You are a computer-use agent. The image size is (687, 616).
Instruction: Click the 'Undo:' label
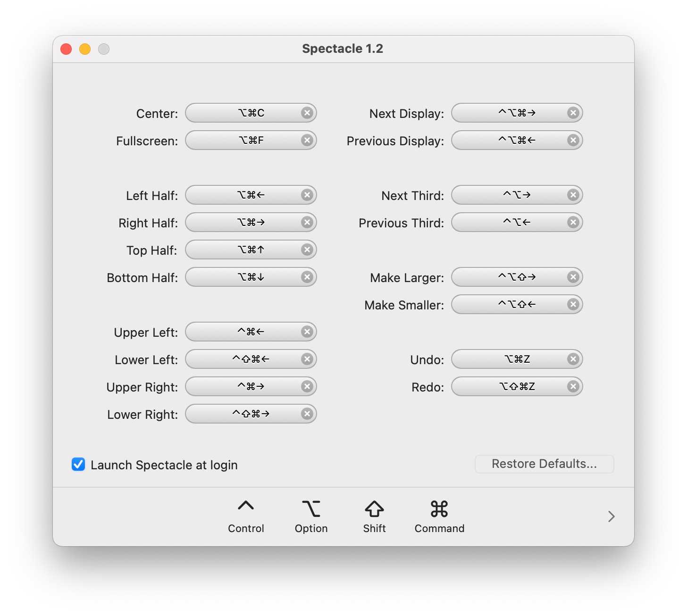427,360
